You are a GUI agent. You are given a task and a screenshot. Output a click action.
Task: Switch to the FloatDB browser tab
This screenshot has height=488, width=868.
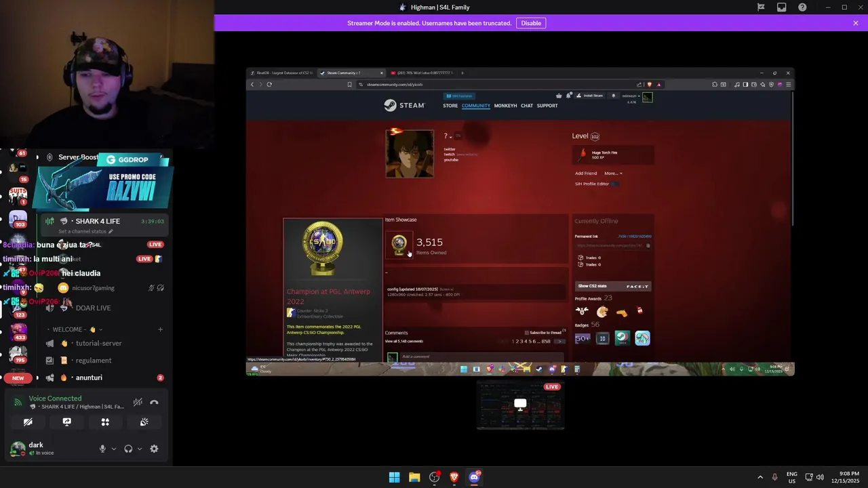(281, 73)
